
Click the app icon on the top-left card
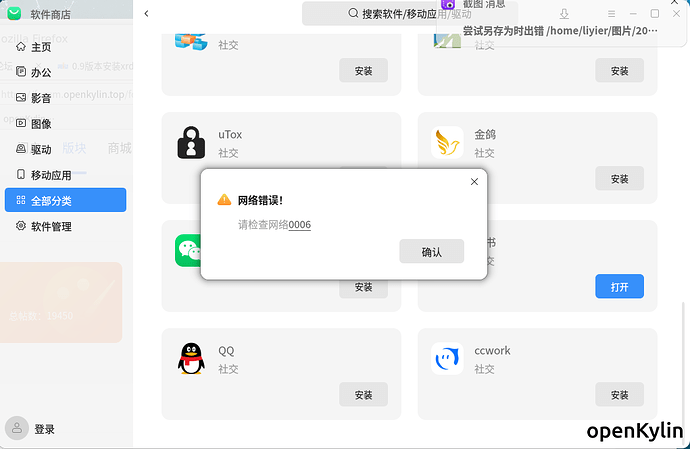(x=191, y=41)
